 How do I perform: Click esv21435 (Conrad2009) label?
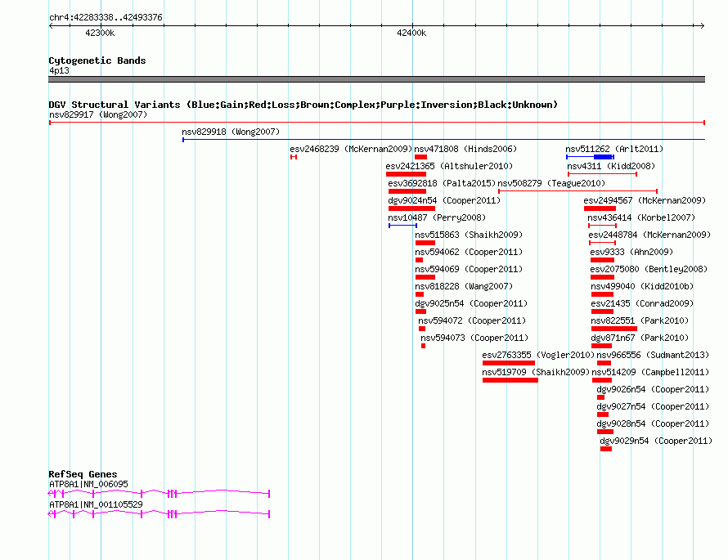point(642,303)
